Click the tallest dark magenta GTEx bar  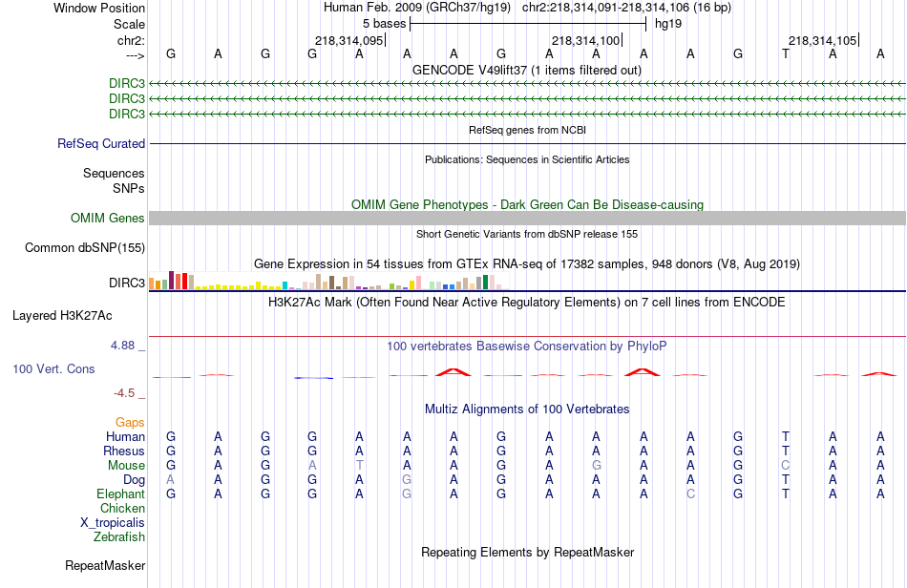point(171,280)
